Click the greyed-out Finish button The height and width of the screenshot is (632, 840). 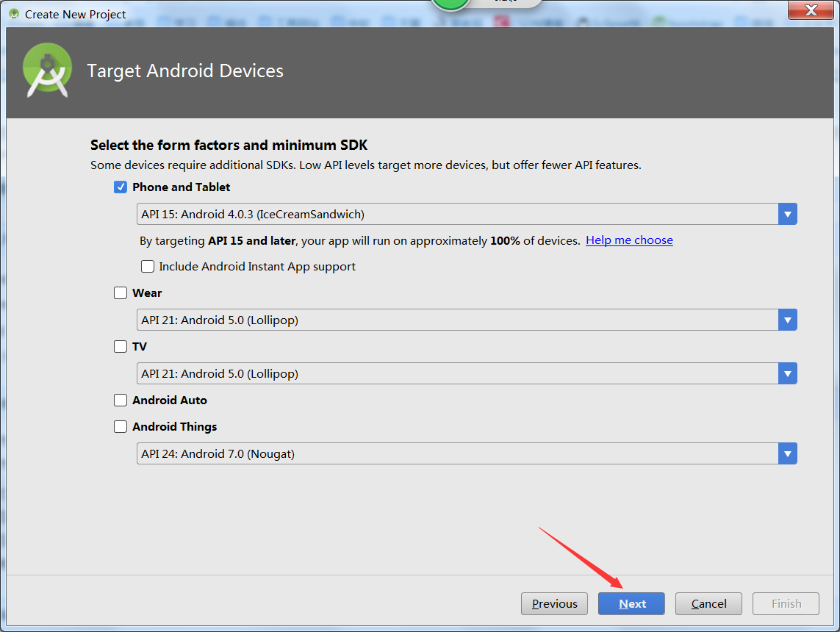point(786,603)
